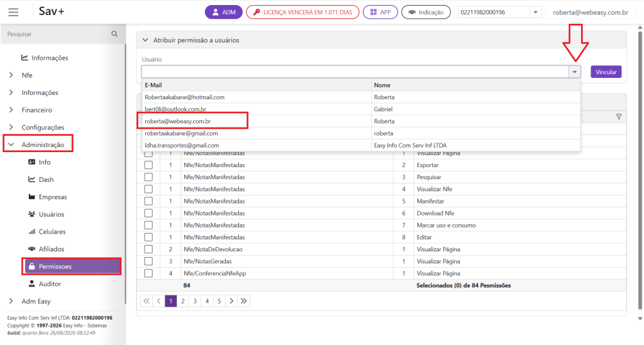Click the vertical scrollbar on right
644x345 pixels.
coord(640,172)
